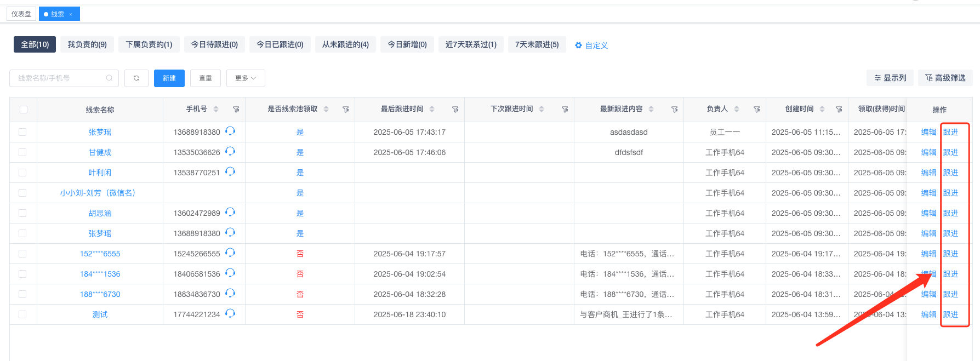Click the gear icon for 自定义
Screen dimensions: 980x361
[x=578, y=45]
